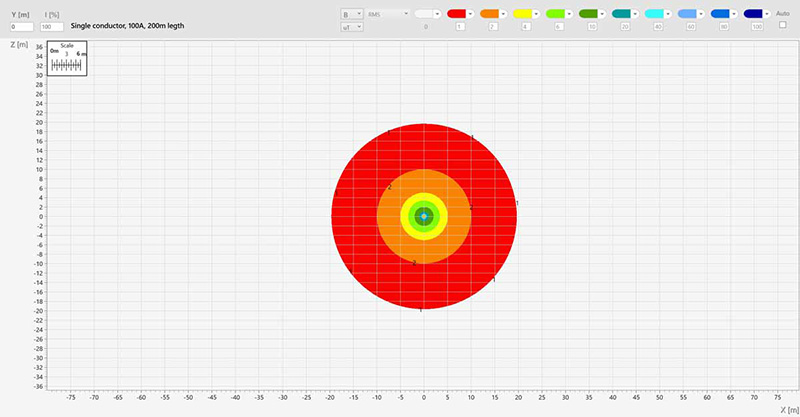Click the I [%] label above input

pyautogui.click(x=52, y=15)
